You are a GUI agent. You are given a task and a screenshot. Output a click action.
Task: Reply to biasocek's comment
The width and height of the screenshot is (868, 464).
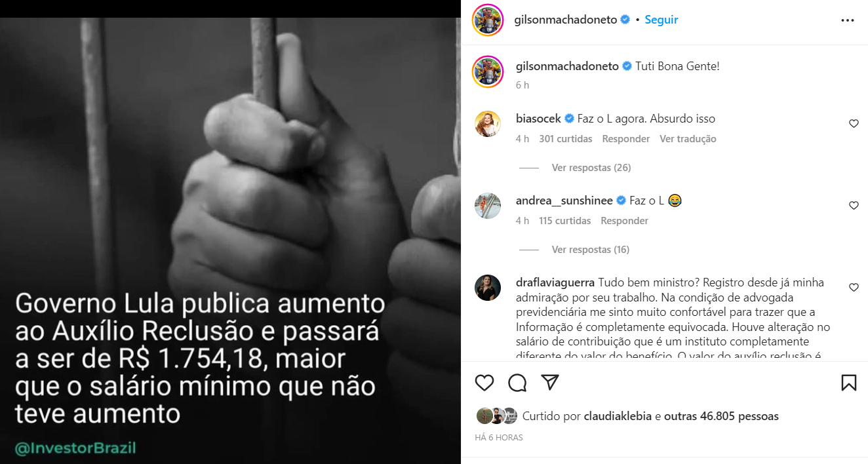[x=626, y=139]
